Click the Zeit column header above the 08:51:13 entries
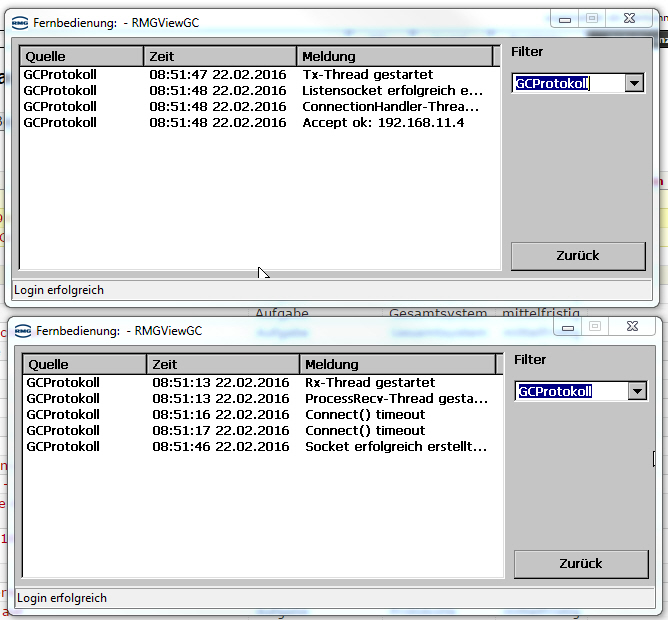 (222, 364)
